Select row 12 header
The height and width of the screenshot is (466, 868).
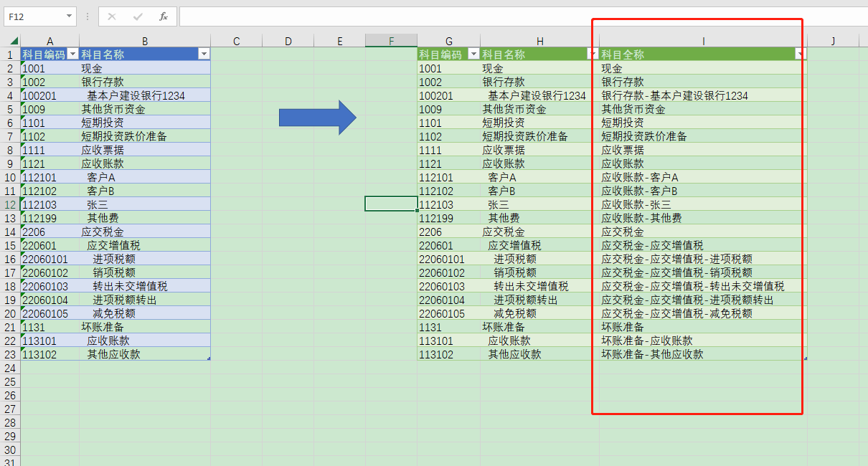(x=11, y=204)
